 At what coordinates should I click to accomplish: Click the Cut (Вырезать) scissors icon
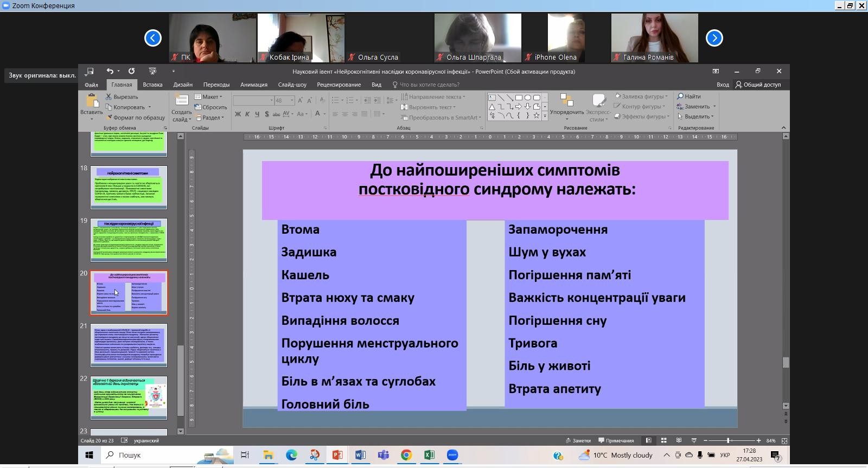pyautogui.click(x=108, y=97)
